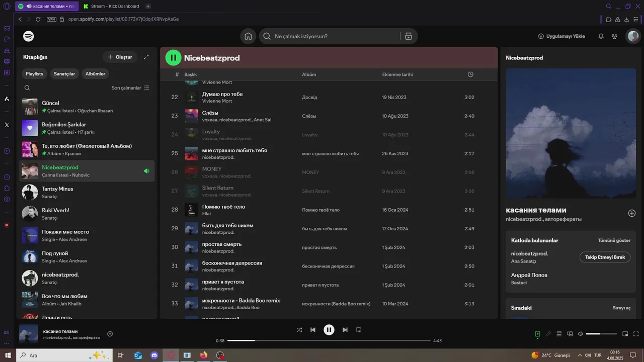Select track бесконечная депрессия
This screenshot has width=644, height=362.
click(x=232, y=263)
